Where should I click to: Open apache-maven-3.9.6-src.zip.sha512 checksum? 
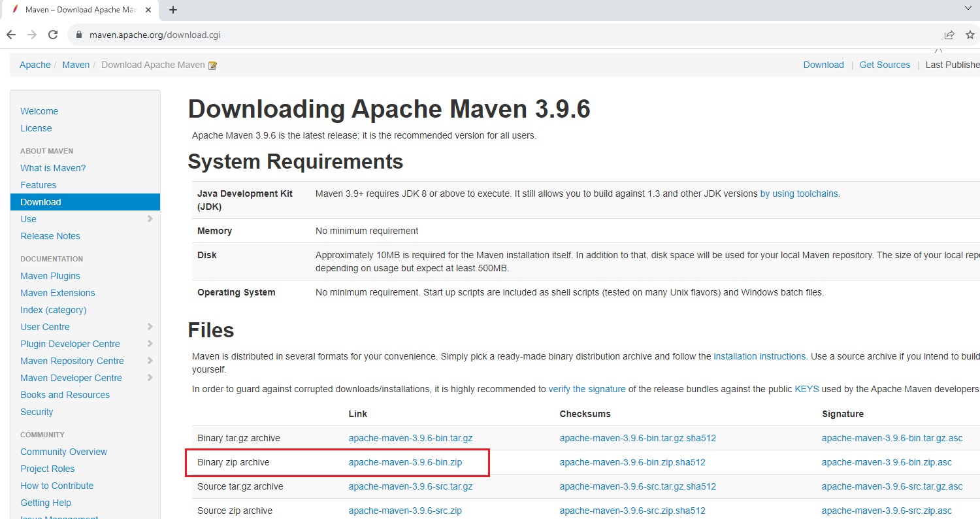point(632,511)
